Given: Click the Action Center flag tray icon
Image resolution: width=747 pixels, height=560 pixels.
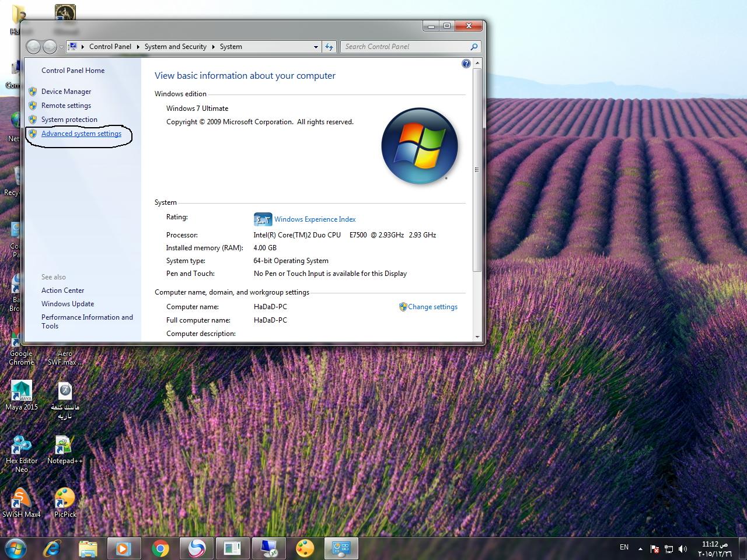Looking at the screenshot, I should (x=655, y=549).
